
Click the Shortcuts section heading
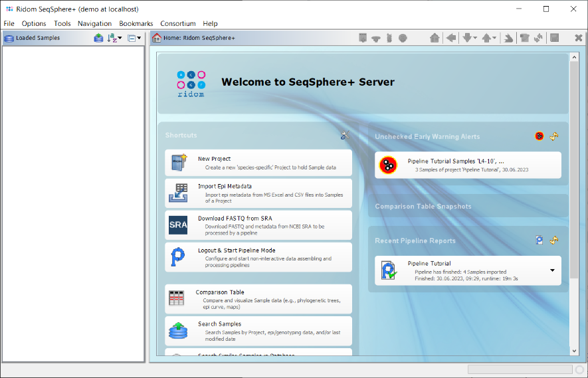(181, 135)
